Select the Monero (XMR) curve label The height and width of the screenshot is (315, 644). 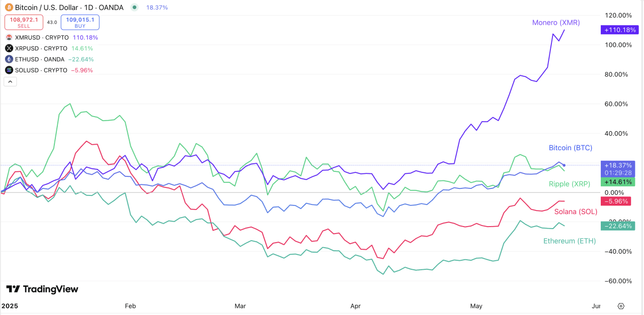point(556,23)
